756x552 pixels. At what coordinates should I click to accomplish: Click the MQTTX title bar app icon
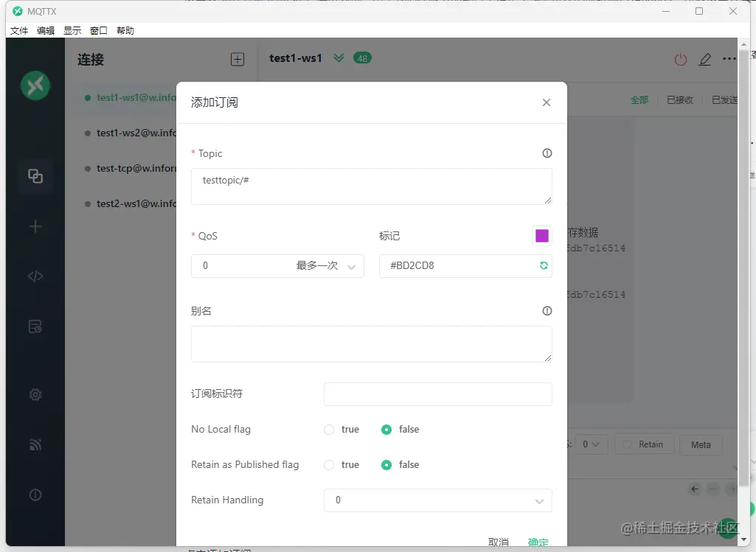pos(18,11)
